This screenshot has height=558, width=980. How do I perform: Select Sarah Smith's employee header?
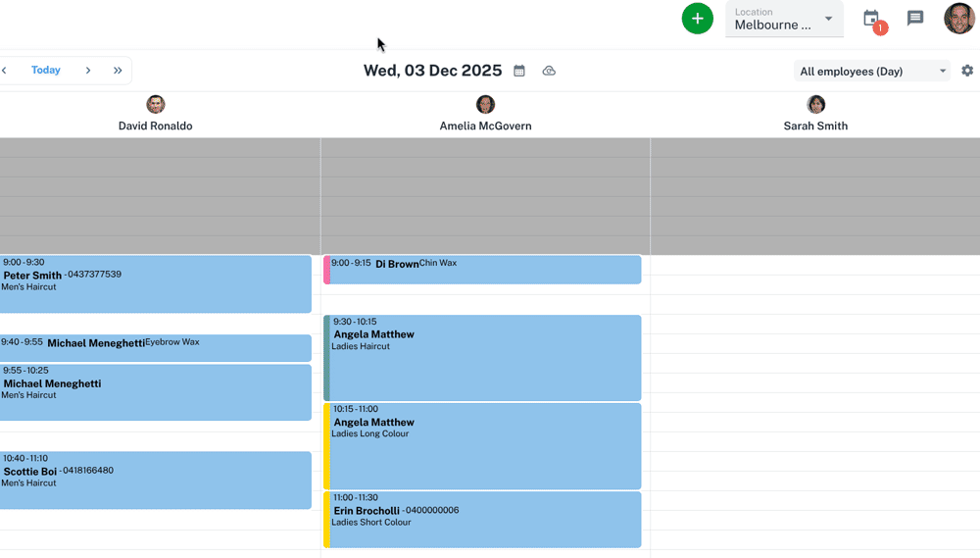click(x=815, y=126)
